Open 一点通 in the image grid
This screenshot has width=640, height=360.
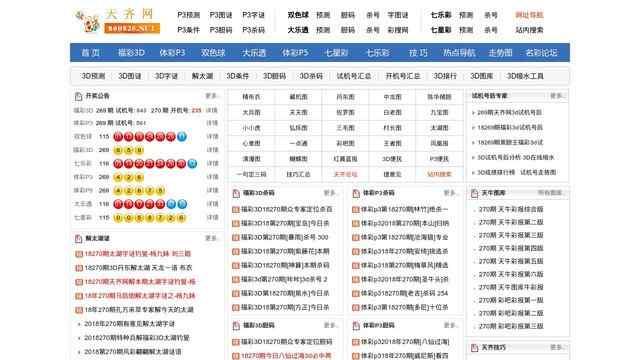298,144
